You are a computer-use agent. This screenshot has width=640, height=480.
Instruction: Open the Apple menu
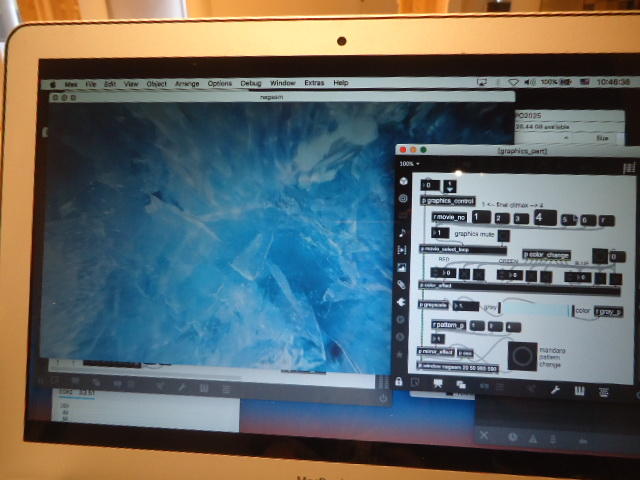53,84
